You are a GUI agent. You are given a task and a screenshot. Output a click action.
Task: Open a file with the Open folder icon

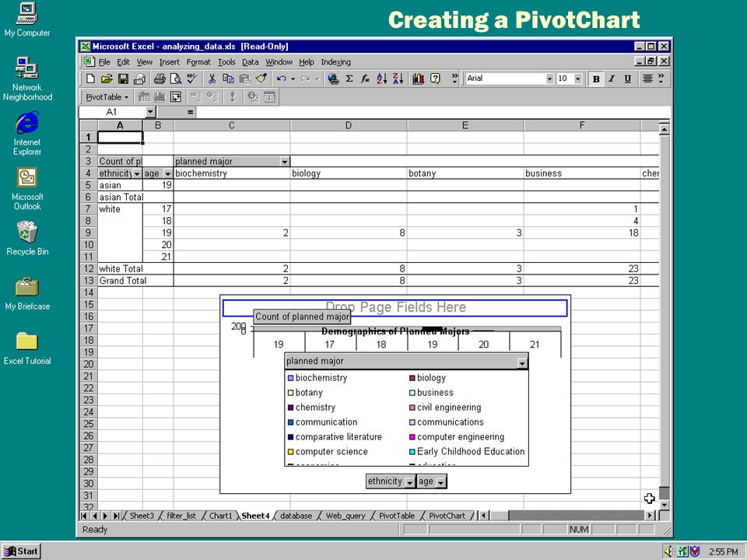tap(107, 79)
